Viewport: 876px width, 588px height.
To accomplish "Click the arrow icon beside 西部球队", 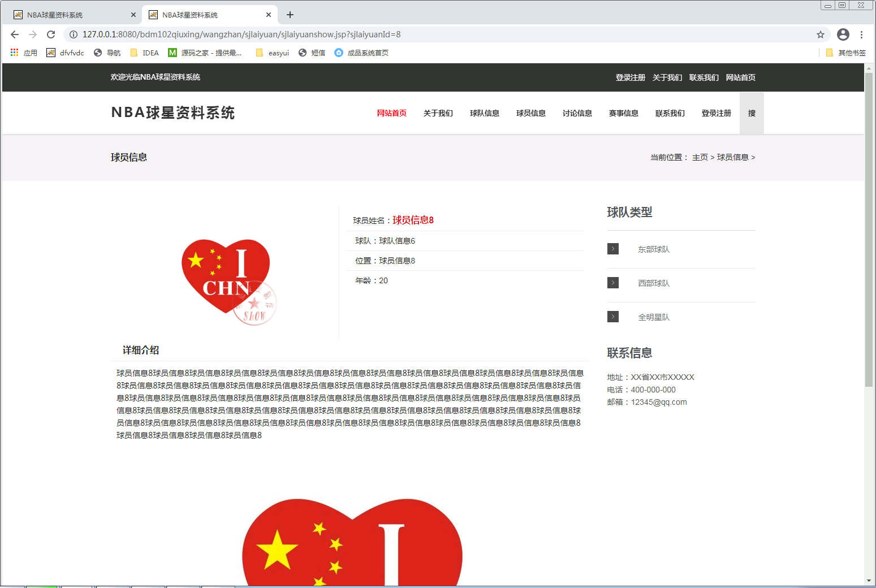I will (613, 283).
